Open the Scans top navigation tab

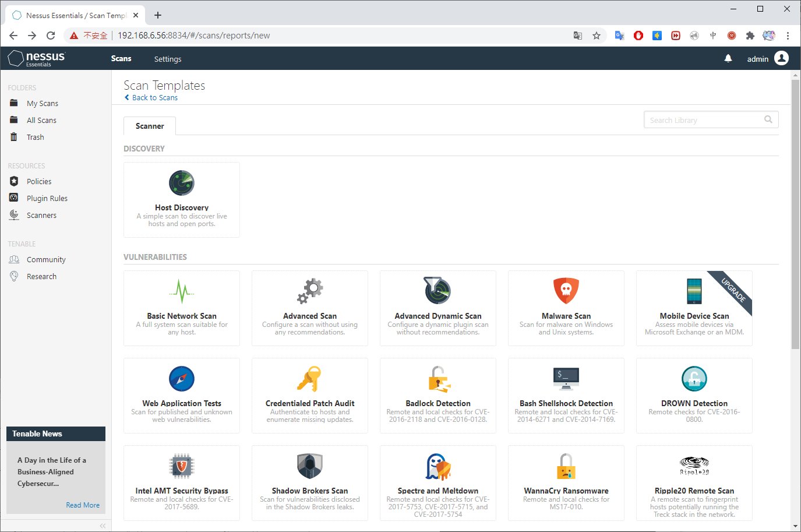coord(121,59)
